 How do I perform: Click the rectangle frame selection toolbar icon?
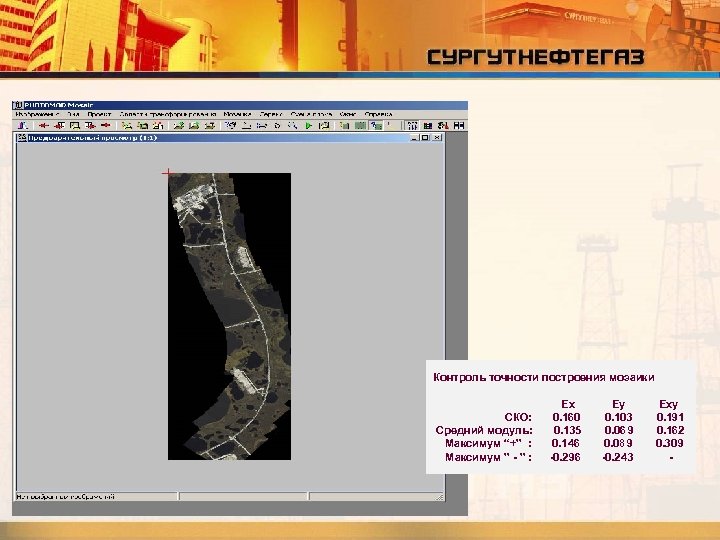(74, 125)
